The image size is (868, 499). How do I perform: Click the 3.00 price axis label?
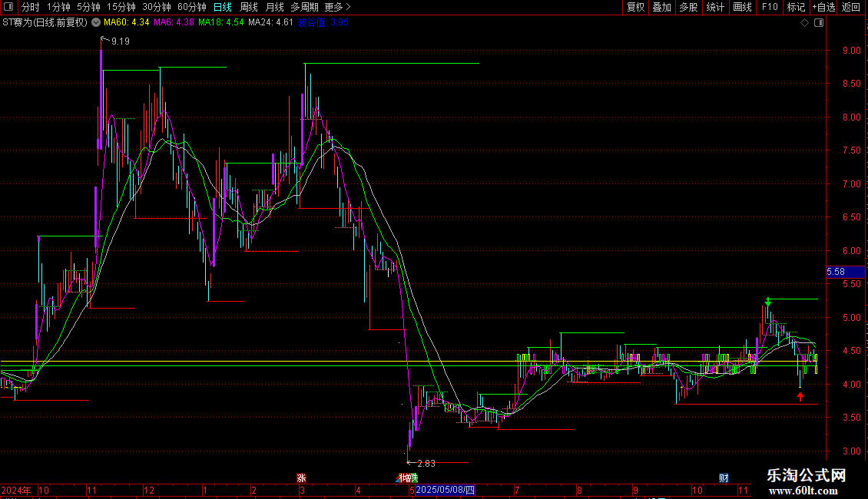(852, 451)
